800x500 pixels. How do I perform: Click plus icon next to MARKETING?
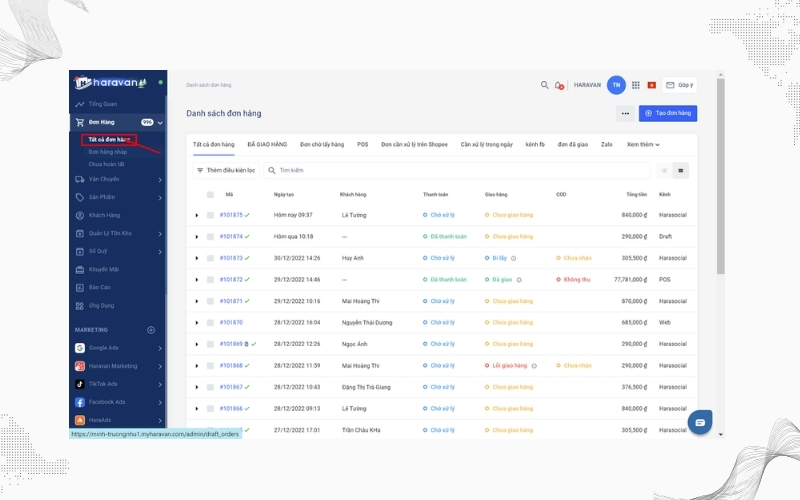[151, 330]
